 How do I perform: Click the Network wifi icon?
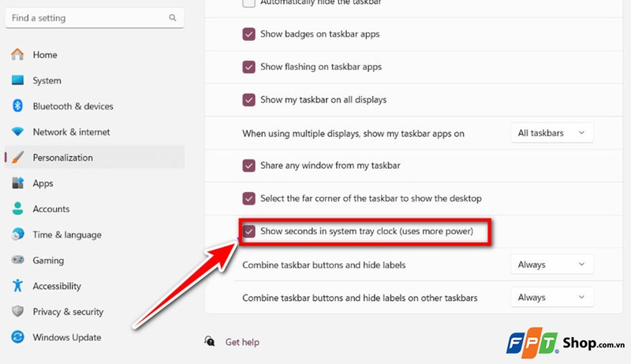coord(17,132)
